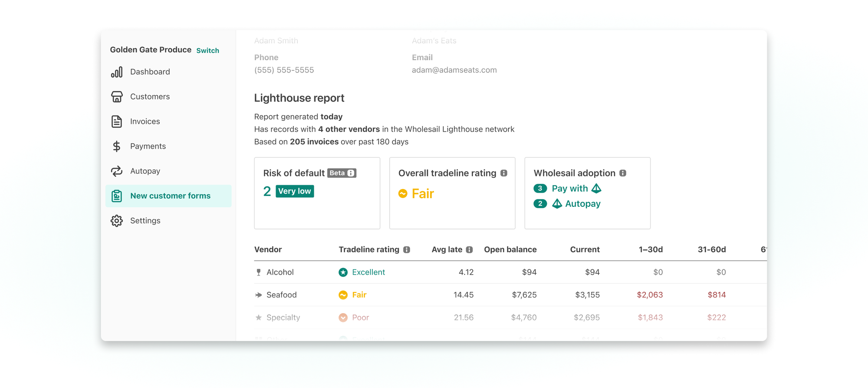Select Pay with Wholesail adoption entry
The image size is (868, 388).
point(569,189)
